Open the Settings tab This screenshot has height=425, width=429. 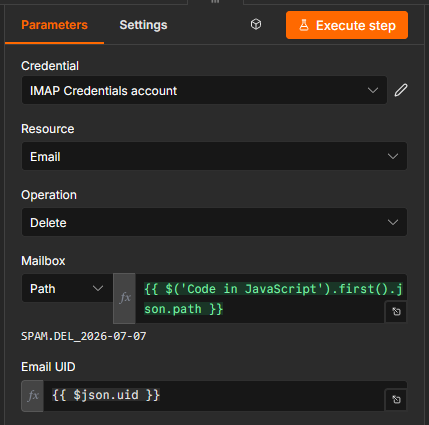tap(143, 25)
